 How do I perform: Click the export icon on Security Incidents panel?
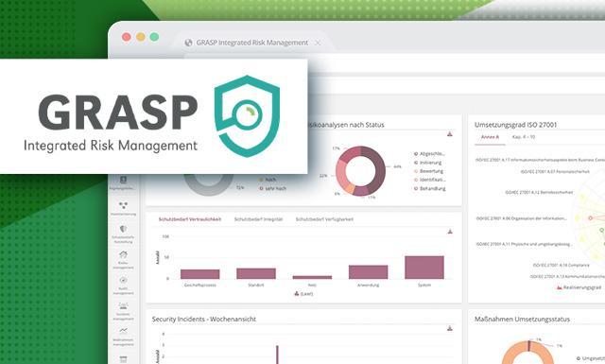[x=450, y=328]
